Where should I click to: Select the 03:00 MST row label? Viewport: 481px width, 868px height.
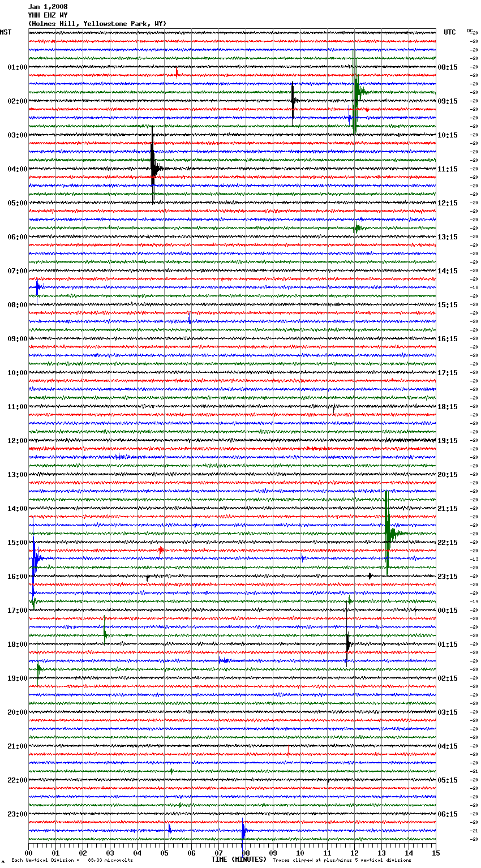[18, 135]
